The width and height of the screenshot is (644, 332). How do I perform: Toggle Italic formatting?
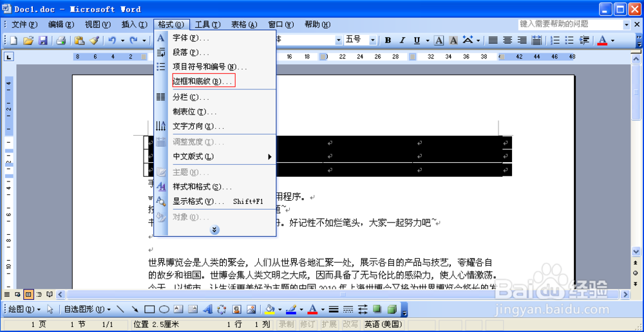(x=402, y=41)
